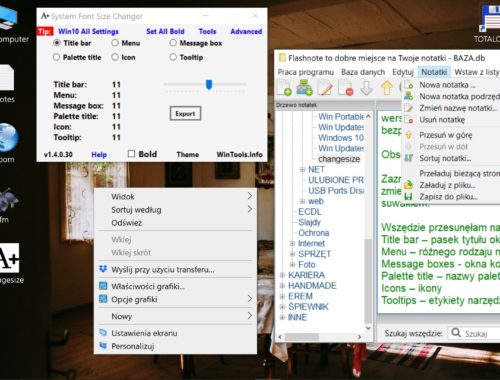Open the Win10 All Settings link
Image resolution: width=500 pixels, height=380 pixels.
click(x=88, y=31)
